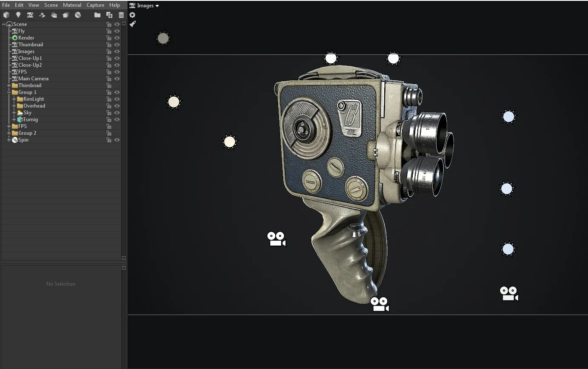588x369 pixels.
Task: Toggle visibility of Spin turntable
Action: point(117,140)
